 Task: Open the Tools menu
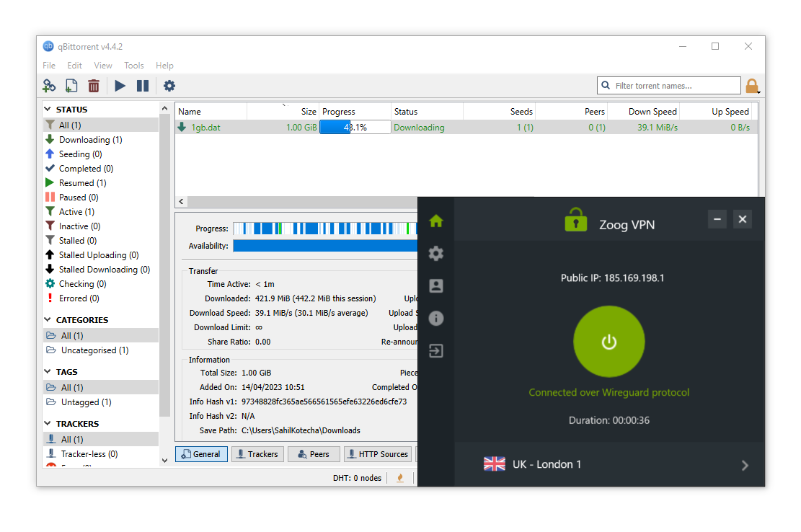134,66
